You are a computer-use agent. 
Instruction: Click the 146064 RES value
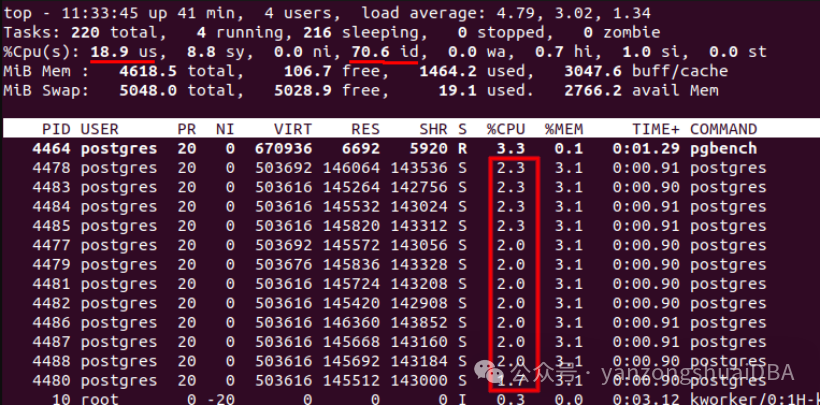click(351, 168)
